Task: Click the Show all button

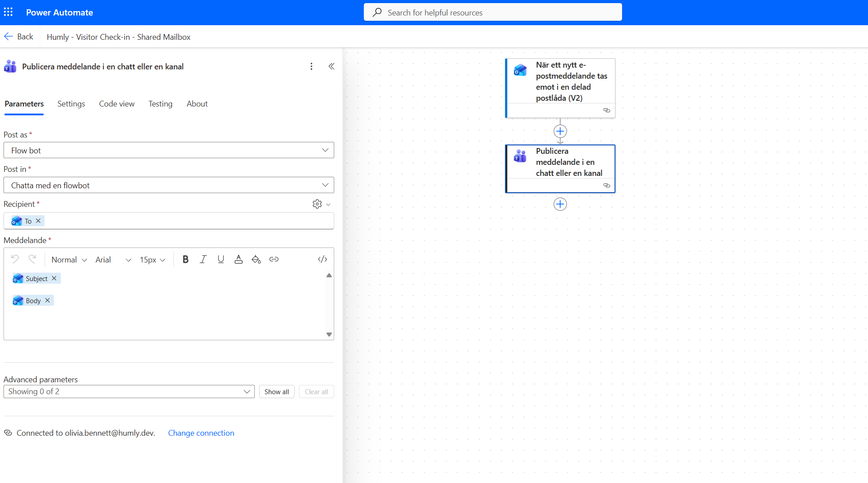Action: click(x=276, y=392)
